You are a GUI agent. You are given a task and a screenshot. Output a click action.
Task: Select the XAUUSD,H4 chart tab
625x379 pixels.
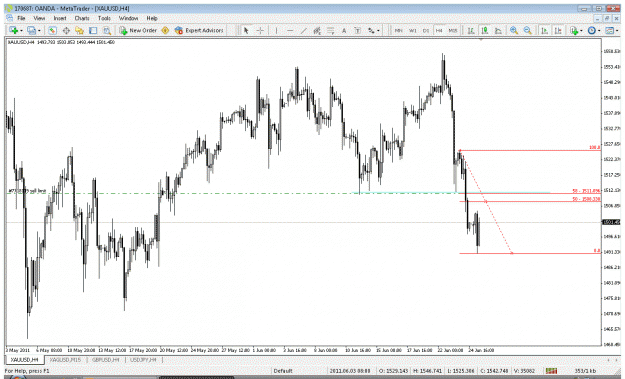pos(24,360)
